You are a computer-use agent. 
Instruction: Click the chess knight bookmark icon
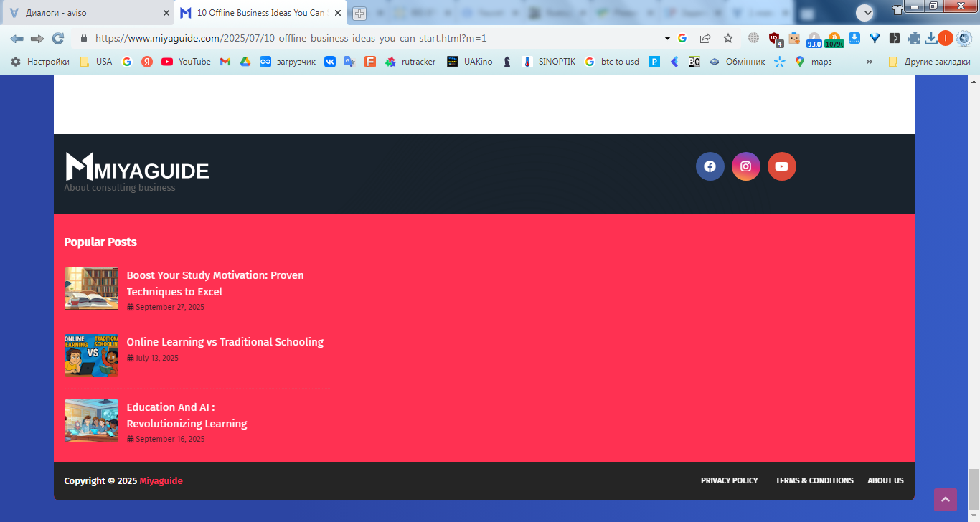coord(507,62)
